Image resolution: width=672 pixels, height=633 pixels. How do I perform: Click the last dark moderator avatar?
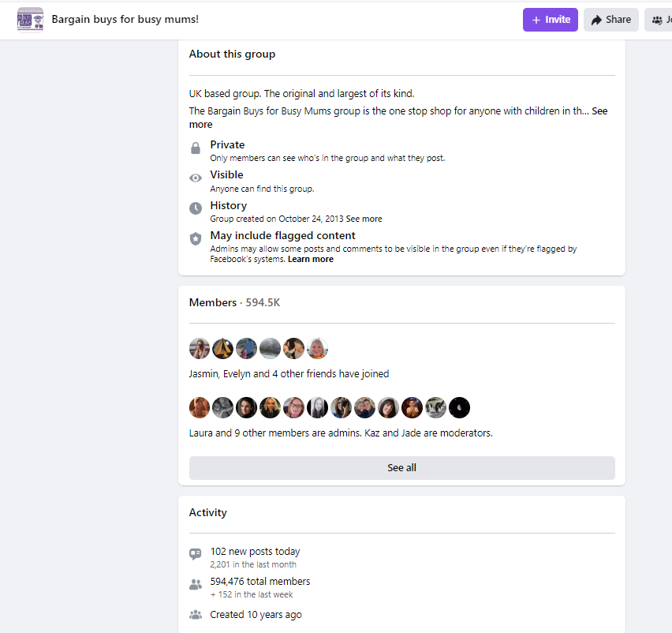tap(459, 407)
